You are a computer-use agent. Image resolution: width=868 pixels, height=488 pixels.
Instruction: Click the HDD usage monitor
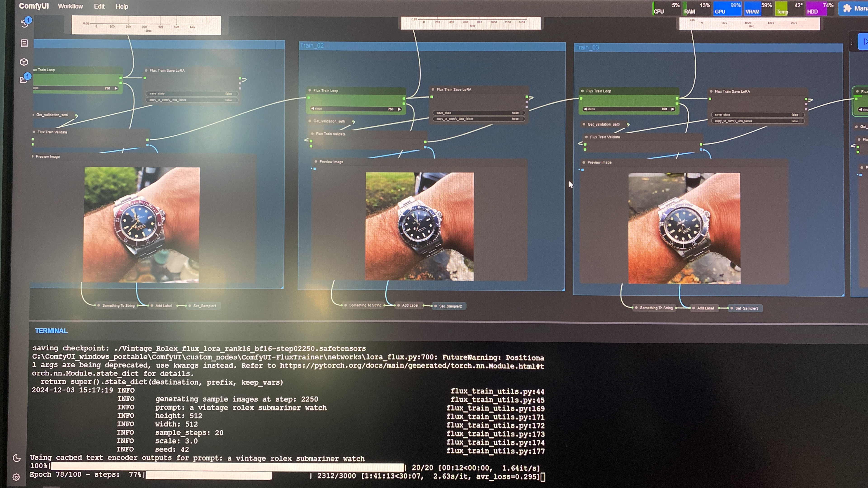[x=819, y=8]
